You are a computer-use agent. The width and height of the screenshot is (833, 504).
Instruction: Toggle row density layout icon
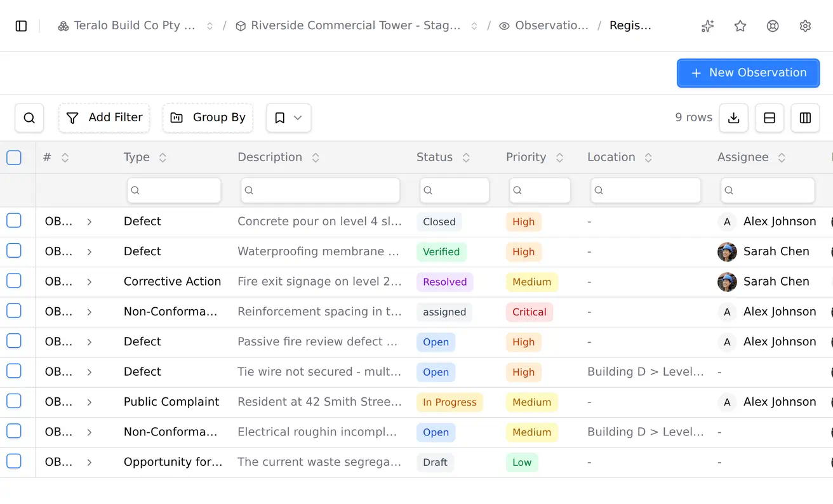[770, 118]
